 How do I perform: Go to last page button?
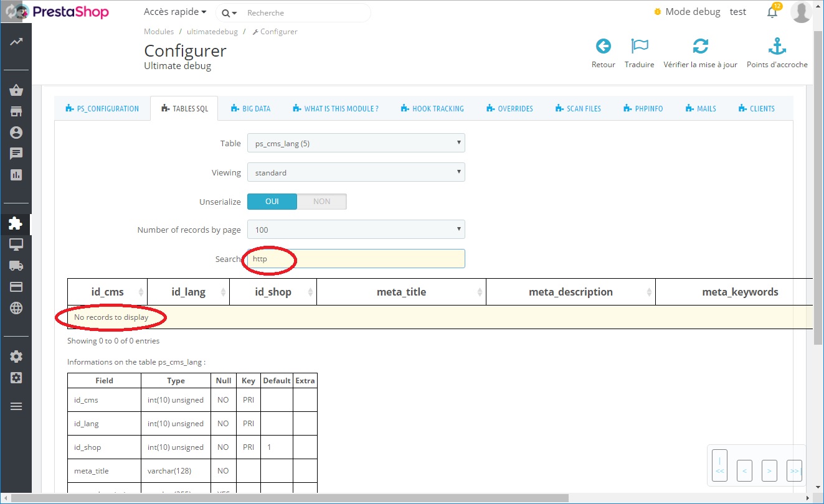point(794,471)
